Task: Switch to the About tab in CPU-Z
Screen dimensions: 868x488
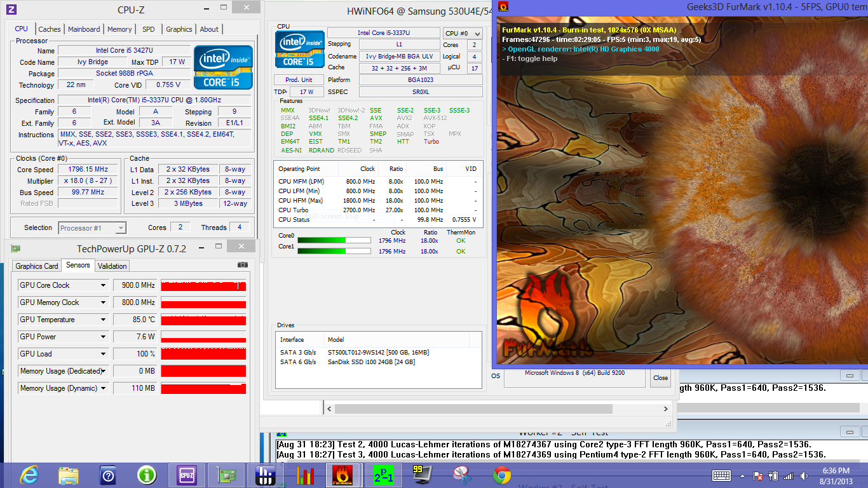Action: click(209, 29)
